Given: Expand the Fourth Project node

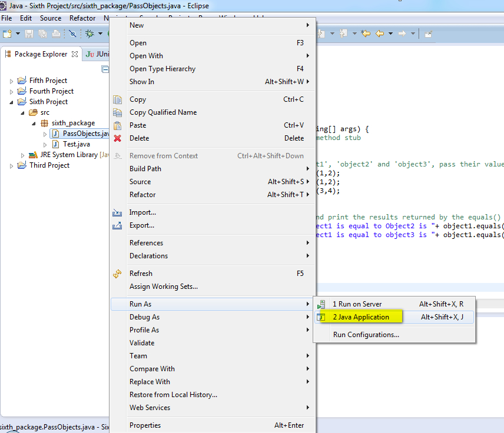Looking at the screenshot, I should (x=11, y=92).
